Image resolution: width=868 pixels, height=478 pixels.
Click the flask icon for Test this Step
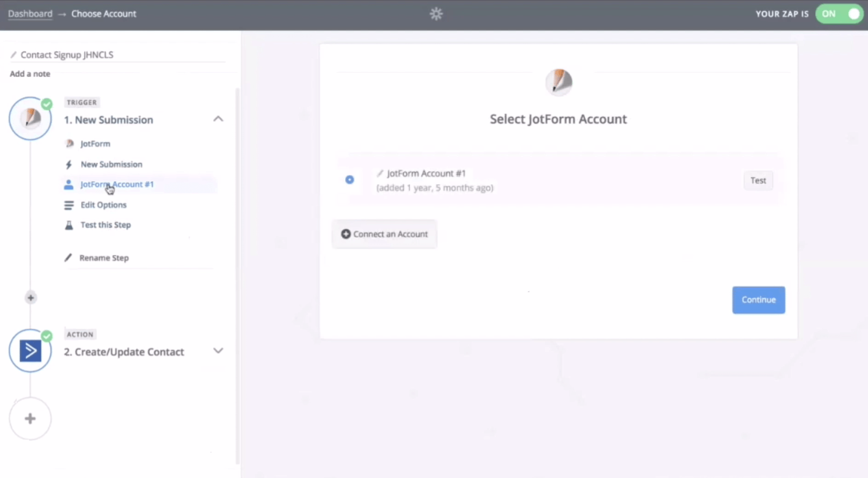[69, 225]
